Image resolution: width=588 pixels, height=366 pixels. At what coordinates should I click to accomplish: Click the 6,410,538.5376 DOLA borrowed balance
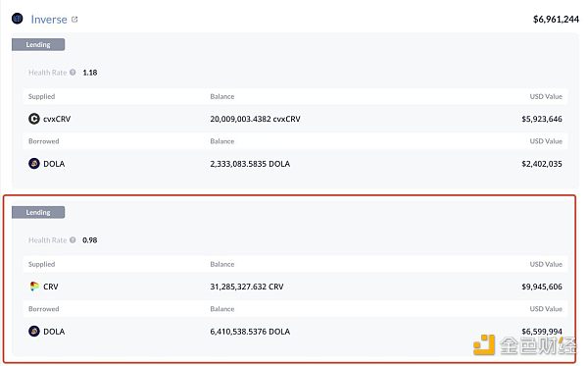coord(250,332)
